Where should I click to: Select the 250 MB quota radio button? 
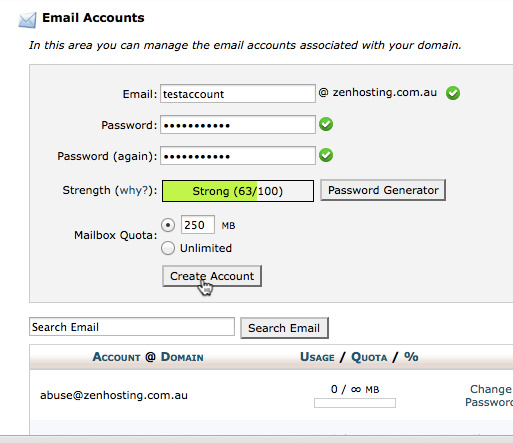168,225
